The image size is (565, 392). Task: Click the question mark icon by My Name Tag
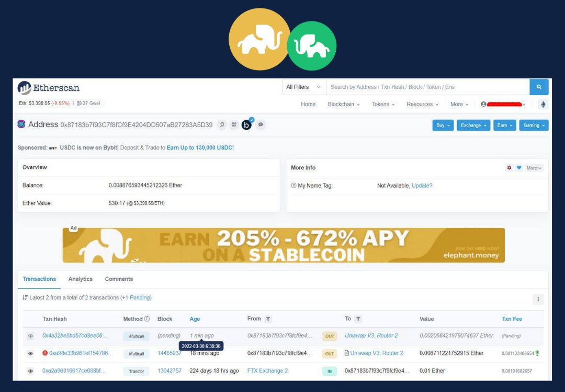293,186
